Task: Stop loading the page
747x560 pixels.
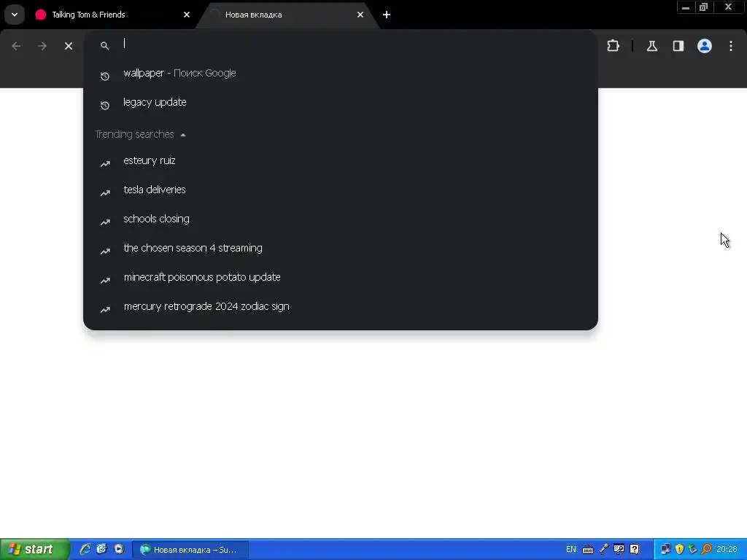Action: click(x=69, y=46)
